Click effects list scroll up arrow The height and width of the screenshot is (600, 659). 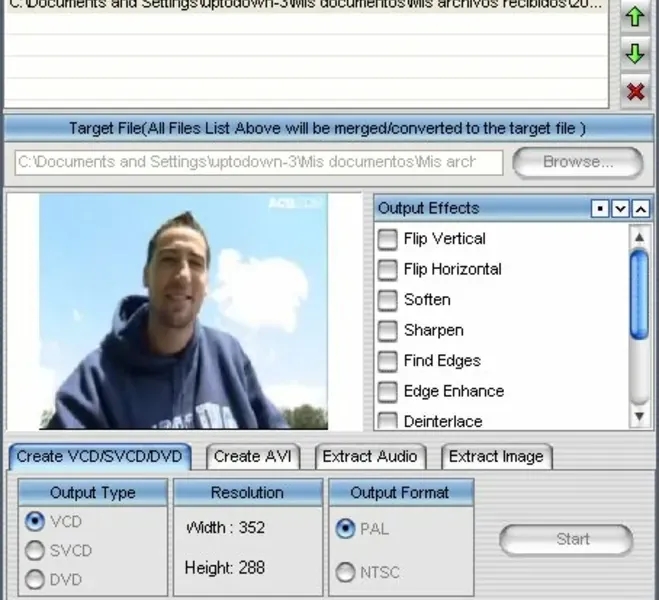(x=639, y=237)
